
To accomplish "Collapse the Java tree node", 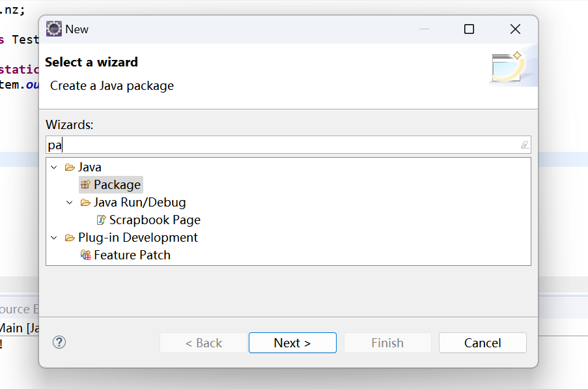I will point(54,167).
